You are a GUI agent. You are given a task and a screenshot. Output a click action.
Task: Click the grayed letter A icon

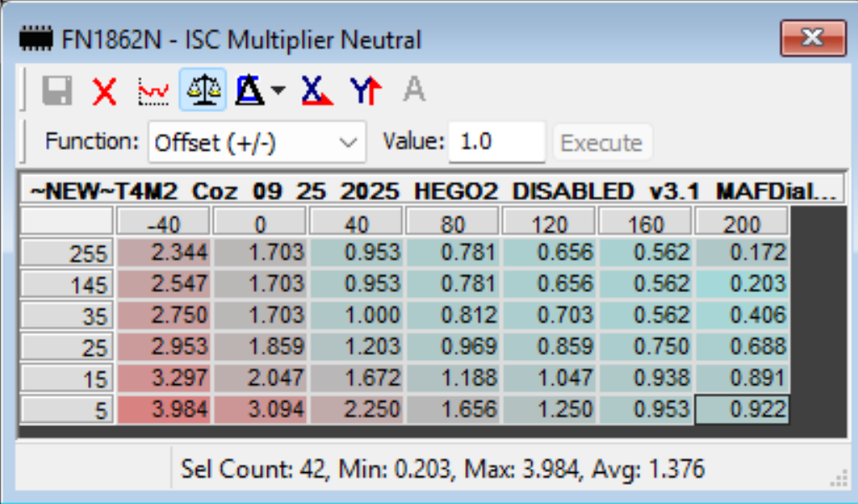coord(414,90)
